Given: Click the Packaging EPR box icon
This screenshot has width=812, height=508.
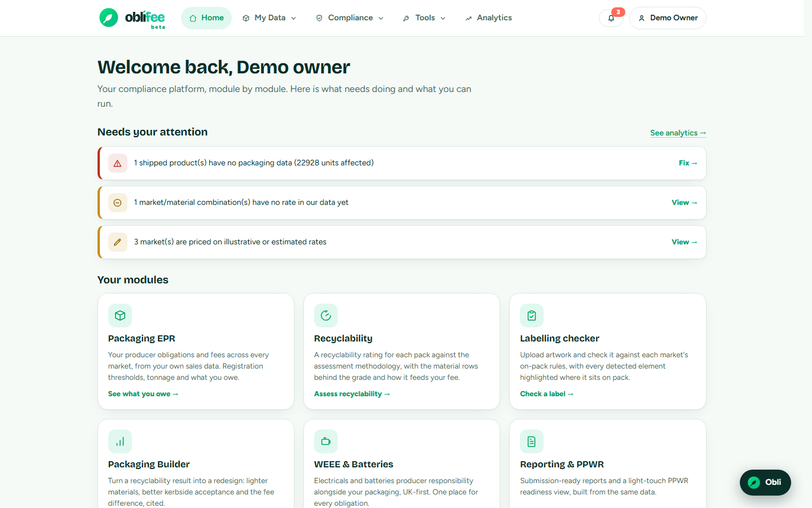Looking at the screenshot, I should (120, 316).
